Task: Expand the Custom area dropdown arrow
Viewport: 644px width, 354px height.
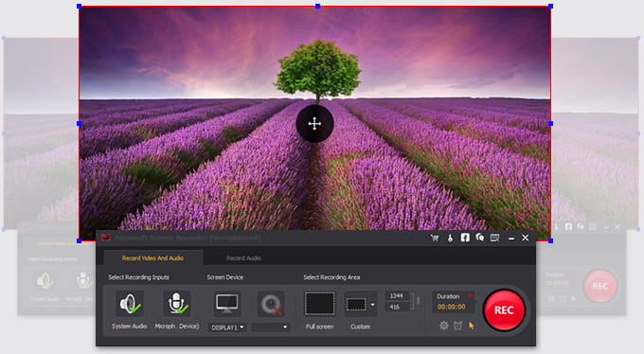Action: [x=372, y=305]
